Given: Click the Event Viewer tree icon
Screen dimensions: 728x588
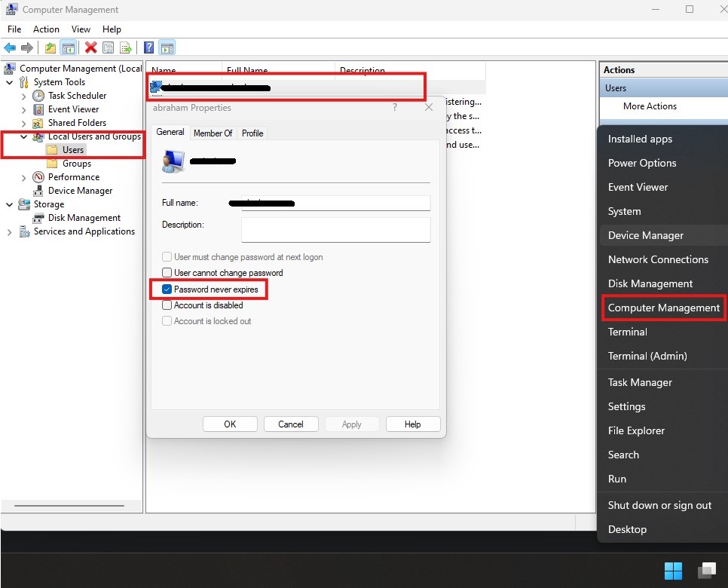Looking at the screenshot, I should [x=38, y=109].
